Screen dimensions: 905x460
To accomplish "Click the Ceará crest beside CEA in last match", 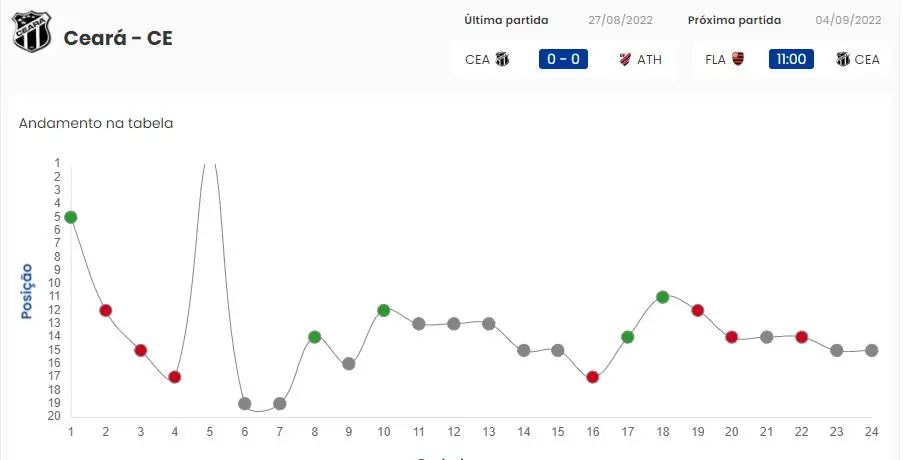I will (x=502, y=59).
